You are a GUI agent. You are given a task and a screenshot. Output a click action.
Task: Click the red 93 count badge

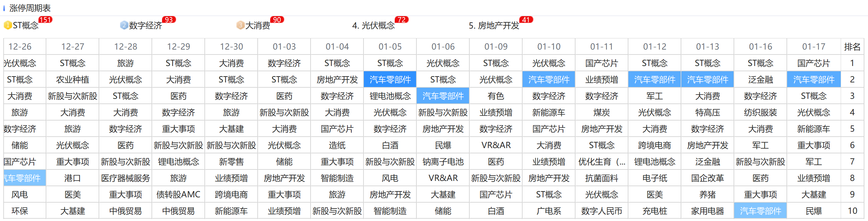[x=169, y=20]
